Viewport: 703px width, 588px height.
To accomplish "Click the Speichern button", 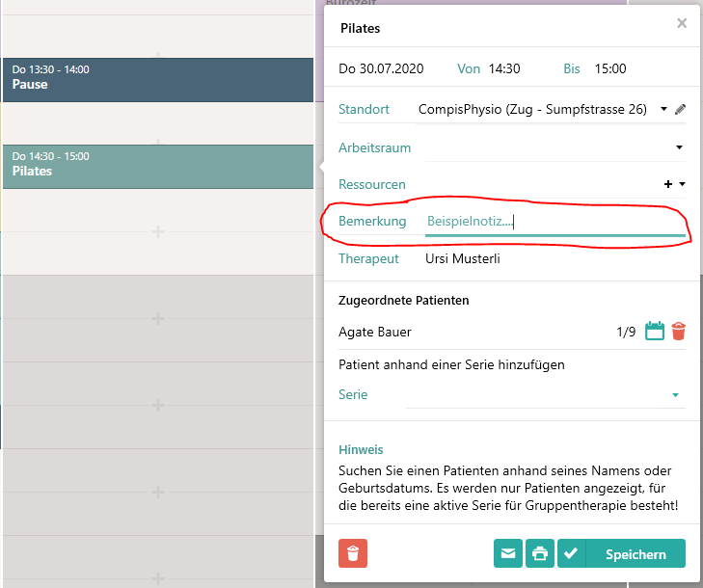I will 635,554.
